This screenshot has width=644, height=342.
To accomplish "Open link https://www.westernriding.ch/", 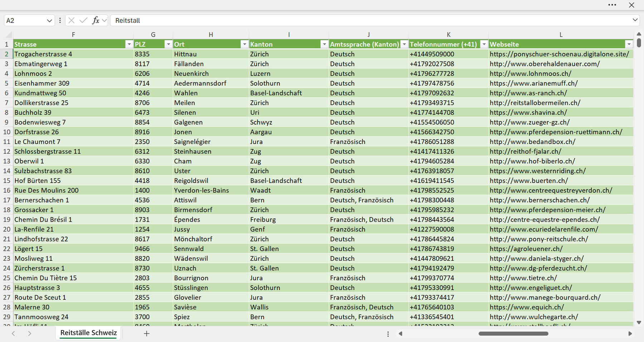I will point(538,171).
